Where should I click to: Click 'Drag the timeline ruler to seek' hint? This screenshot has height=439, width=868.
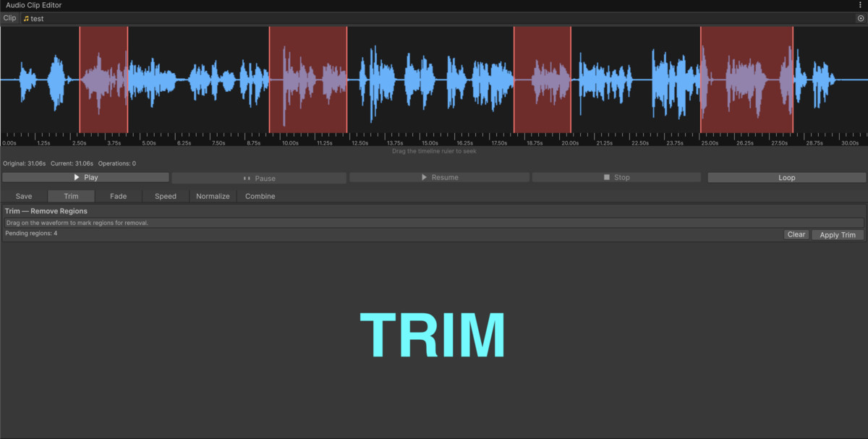[434, 151]
